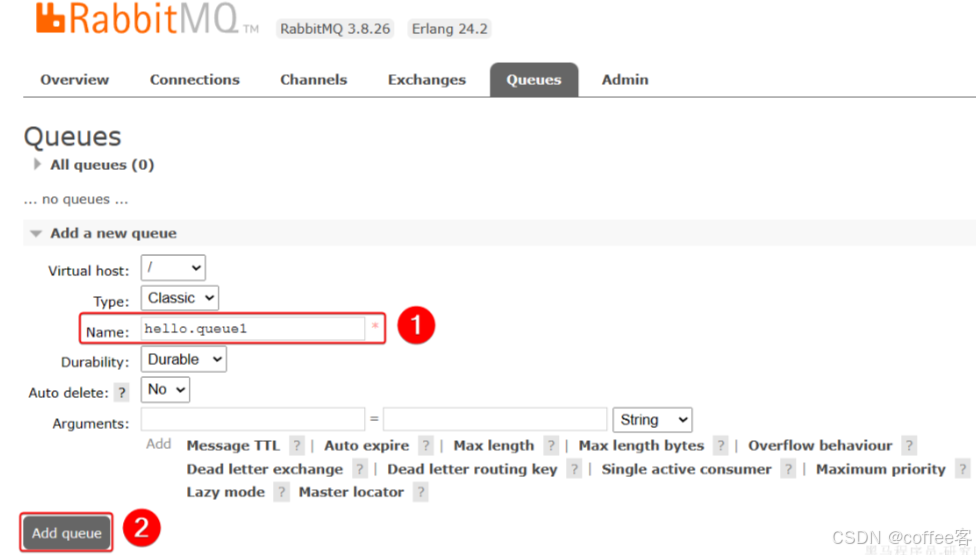
Task: Show help for Max length bytes
Action: (x=721, y=445)
